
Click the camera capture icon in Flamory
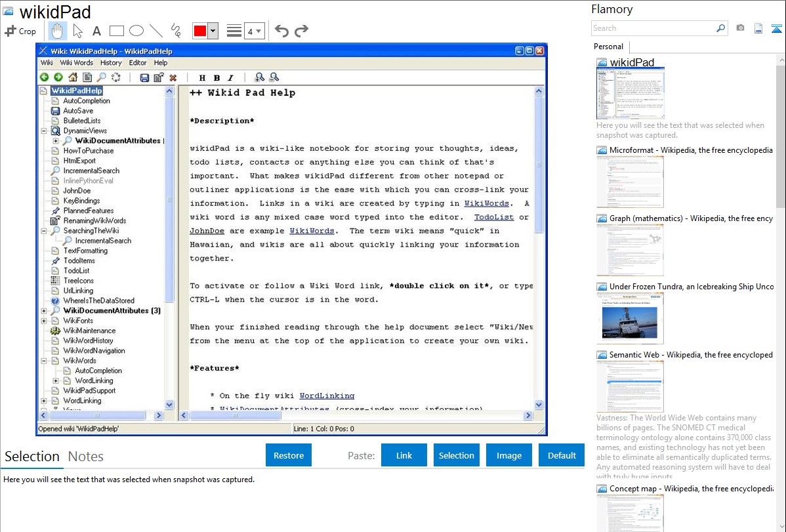click(x=740, y=28)
